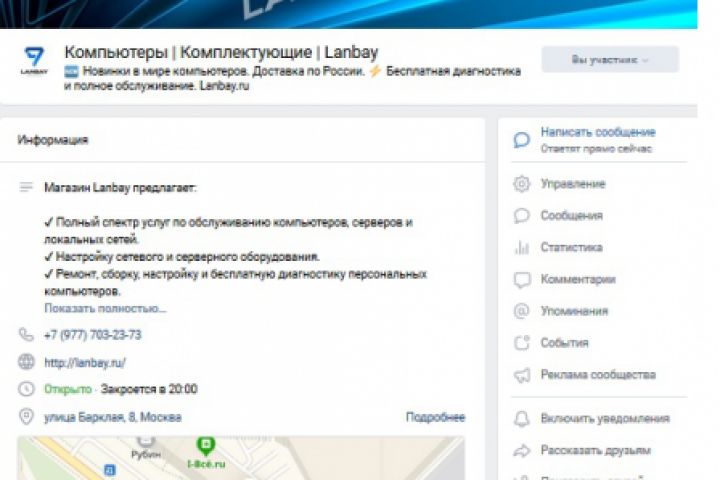This screenshot has width=720, height=480.
Task: Open the Статистика menu item
Action: pos(571,248)
